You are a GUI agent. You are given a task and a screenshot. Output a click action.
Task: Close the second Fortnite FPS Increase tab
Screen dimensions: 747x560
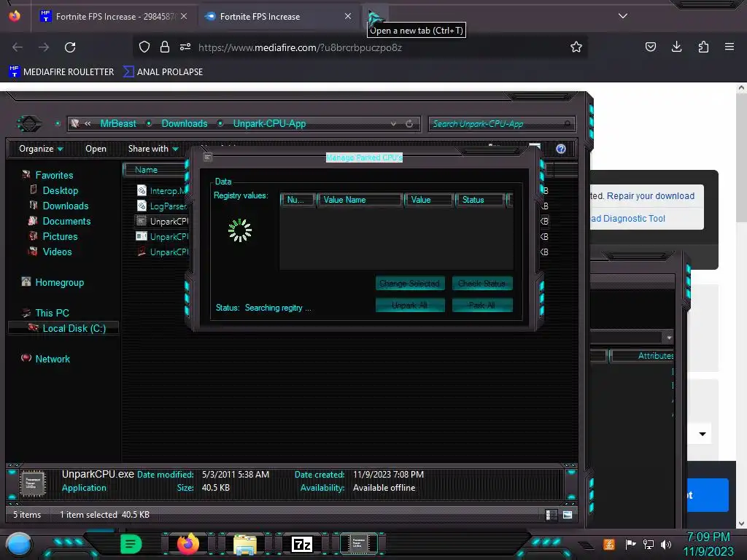[x=348, y=16]
